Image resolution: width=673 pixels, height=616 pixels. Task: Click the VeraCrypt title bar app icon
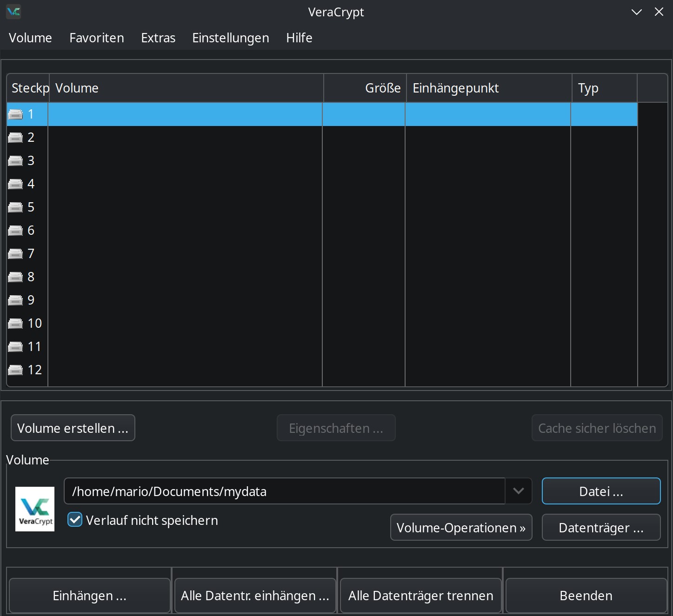(13, 12)
